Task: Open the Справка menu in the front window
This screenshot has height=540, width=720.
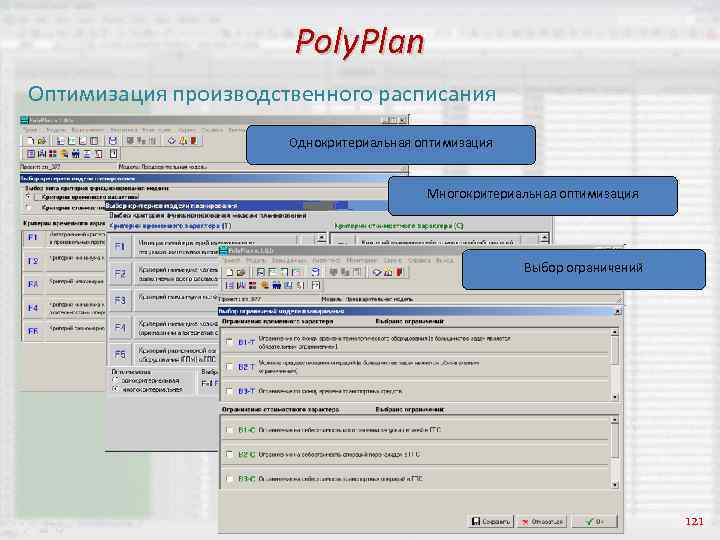Action: 419,260
